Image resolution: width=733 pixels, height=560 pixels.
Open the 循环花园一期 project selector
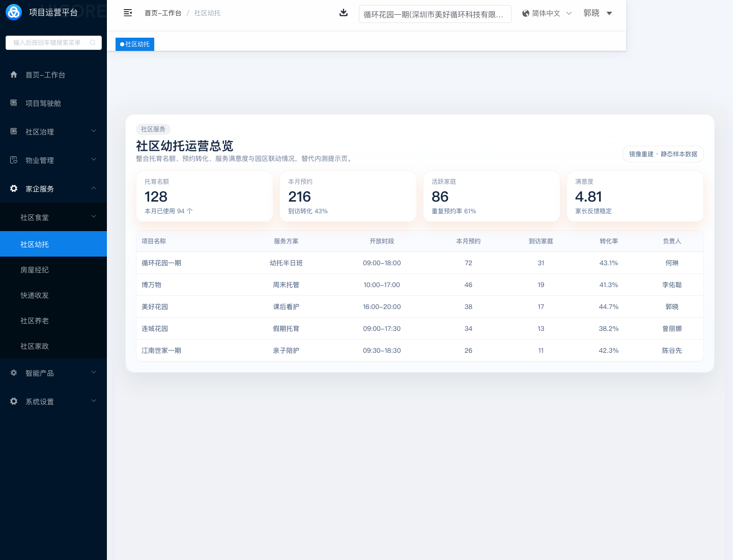(x=435, y=14)
